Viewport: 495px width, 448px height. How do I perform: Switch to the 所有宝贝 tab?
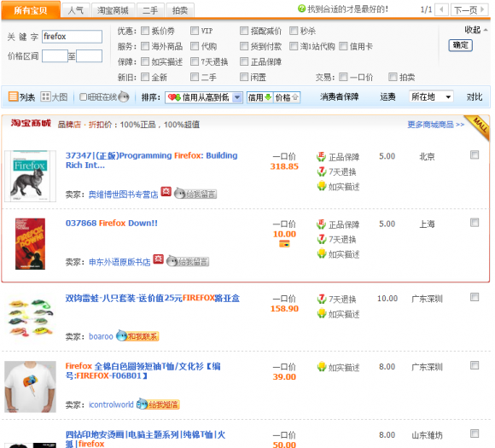coord(31,10)
